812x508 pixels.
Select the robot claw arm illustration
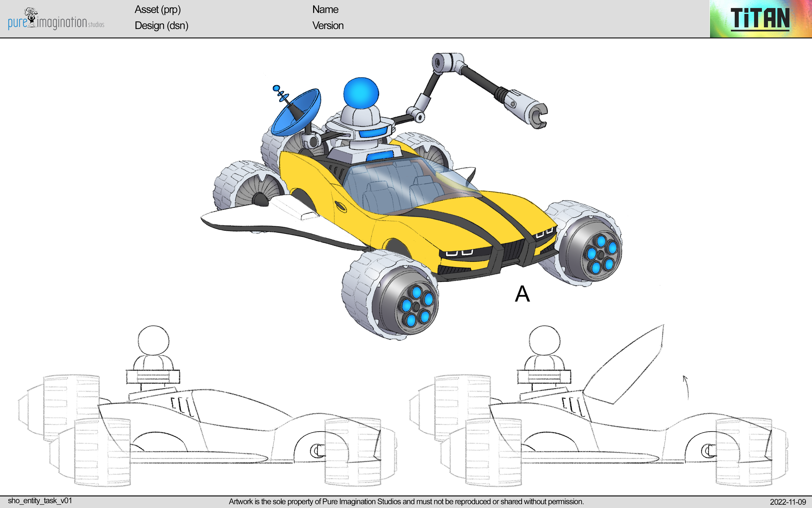tap(480, 87)
